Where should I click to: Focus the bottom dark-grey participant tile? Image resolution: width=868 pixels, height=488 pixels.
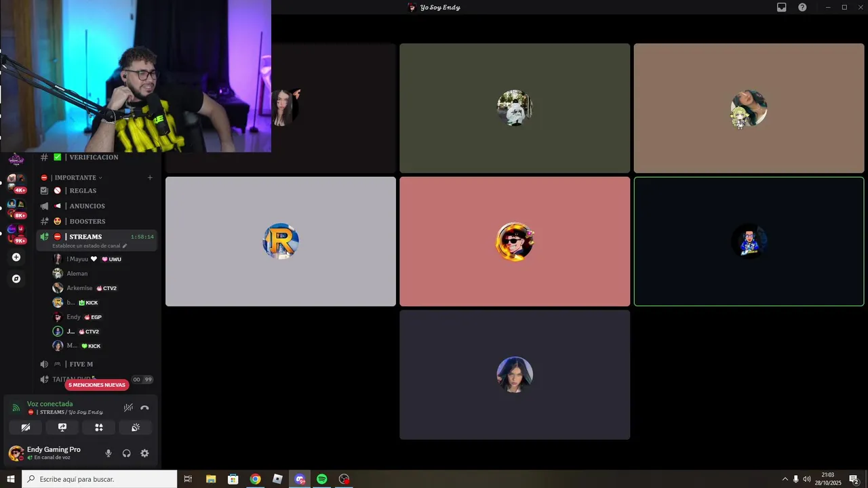point(515,375)
